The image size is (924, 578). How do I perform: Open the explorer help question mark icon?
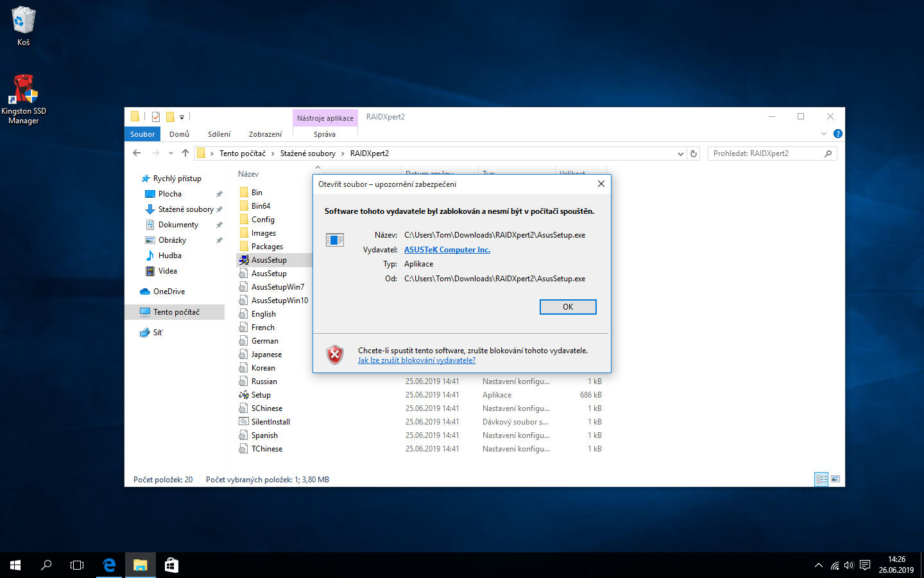point(837,134)
